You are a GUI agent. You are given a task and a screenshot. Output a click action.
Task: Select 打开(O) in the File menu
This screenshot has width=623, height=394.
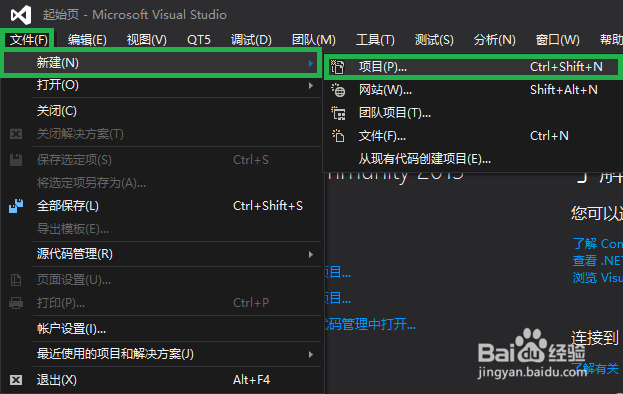(x=161, y=85)
